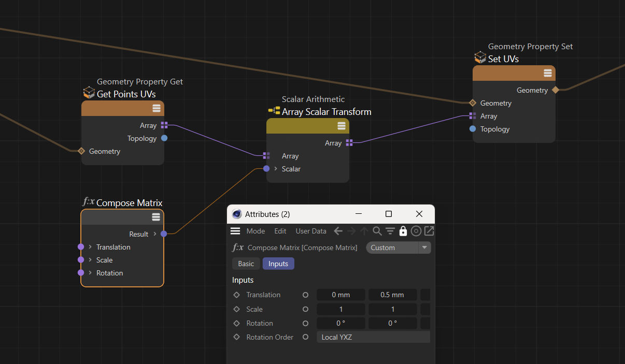The width and height of the screenshot is (625, 364).
Task: Click the back arrow in Attributes
Action: click(x=338, y=231)
